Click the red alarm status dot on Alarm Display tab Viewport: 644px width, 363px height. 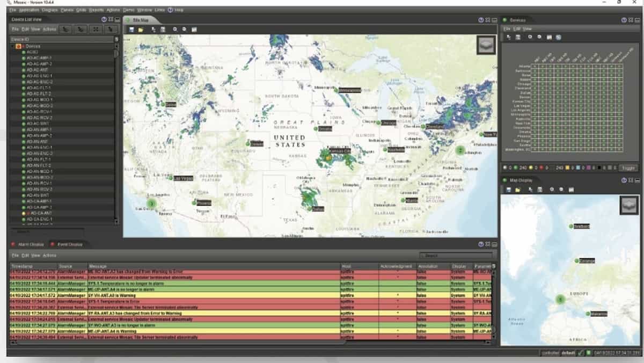click(x=12, y=244)
